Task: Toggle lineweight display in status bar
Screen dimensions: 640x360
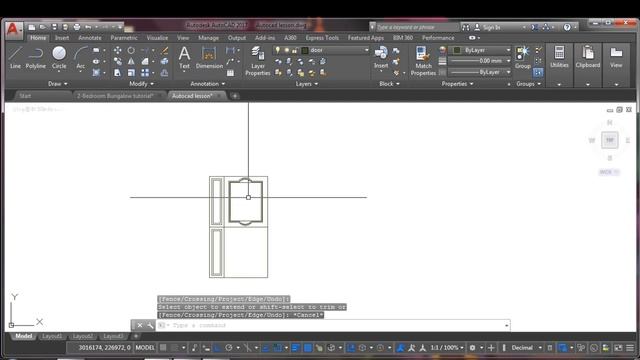Action: (x=296, y=347)
